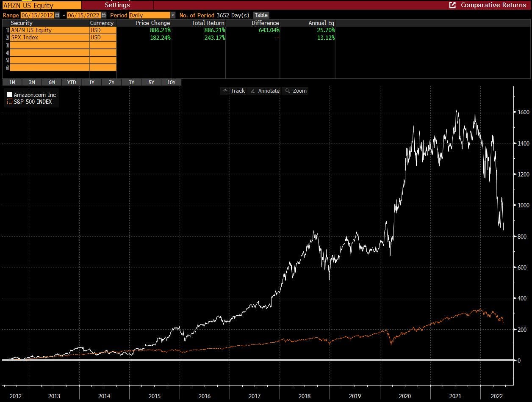Select the 3Y time range

[131, 83]
